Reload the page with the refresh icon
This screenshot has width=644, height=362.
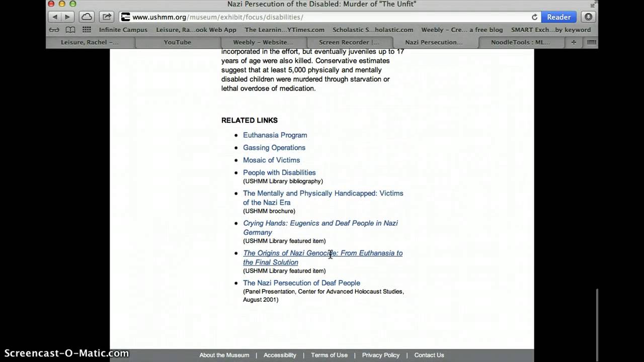pos(534,17)
